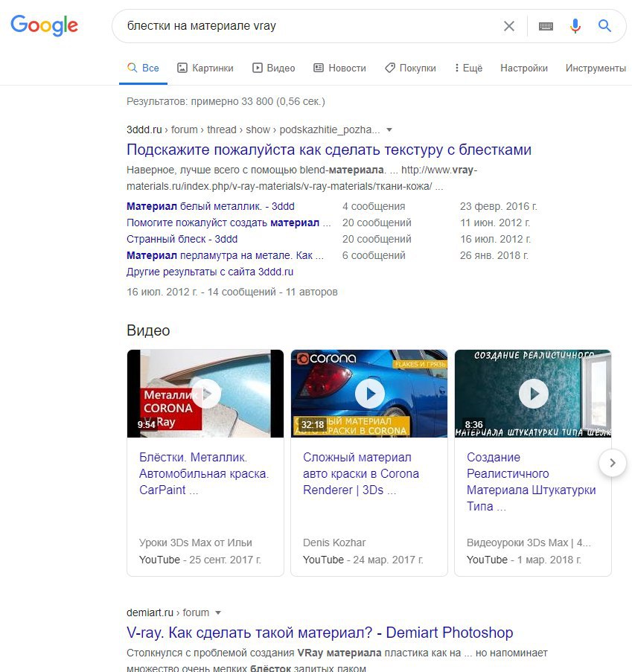The height and width of the screenshot is (672, 632).
Task: Click the YouTube - 1 мар. 2018 г. text
Action: coord(524,560)
